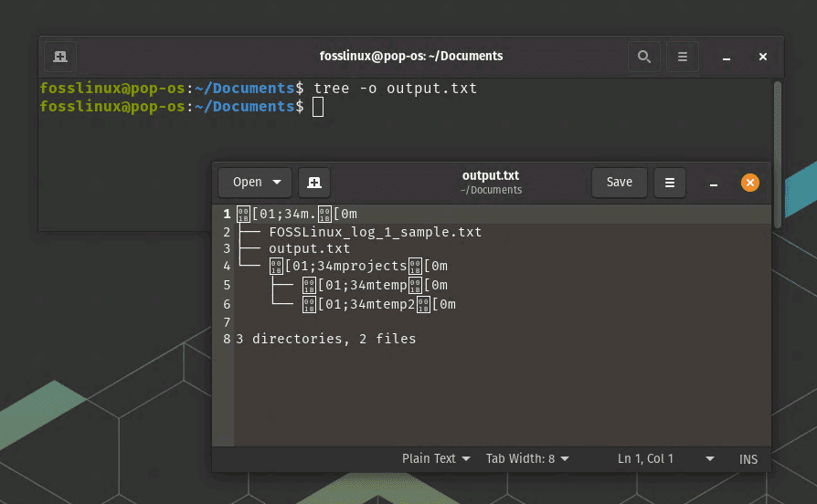
Task: Click the line containing 34mtemp2
Action: point(379,305)
